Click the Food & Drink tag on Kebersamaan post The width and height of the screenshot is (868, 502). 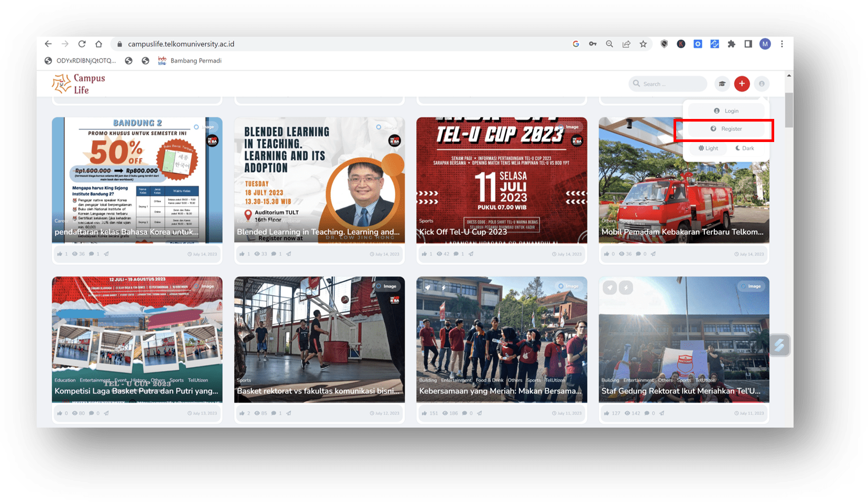point(490,380)
